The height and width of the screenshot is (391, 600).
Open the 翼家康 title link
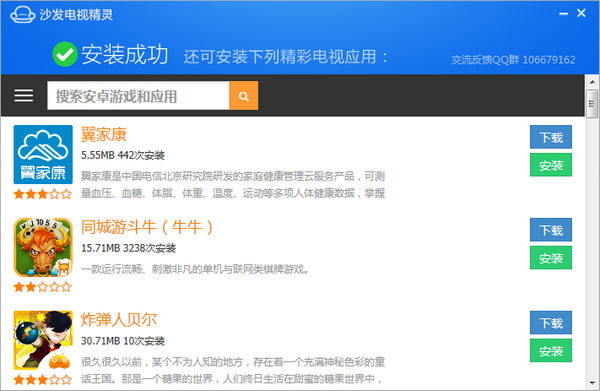[104, 135]
